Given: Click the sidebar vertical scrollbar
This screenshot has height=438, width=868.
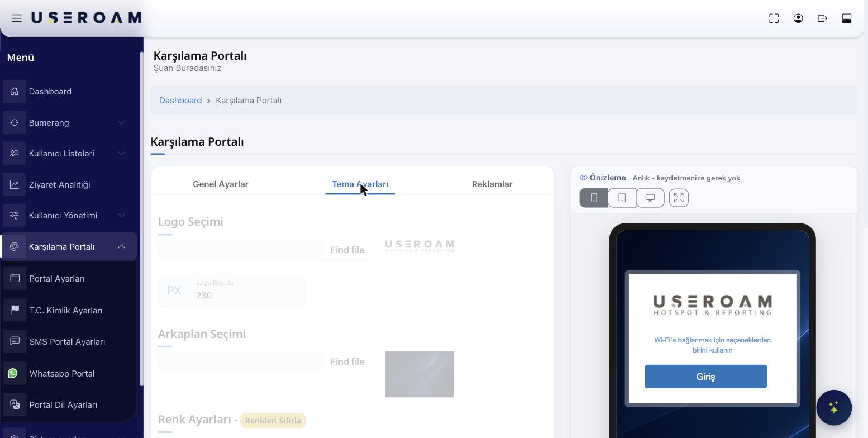Looking at the screenshot, I should point(142,218).
